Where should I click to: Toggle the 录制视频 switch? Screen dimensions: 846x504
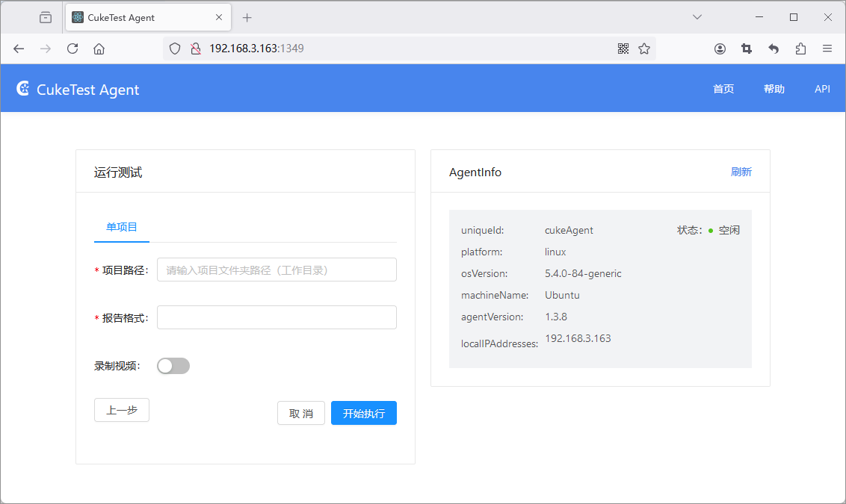pos(173,366)
